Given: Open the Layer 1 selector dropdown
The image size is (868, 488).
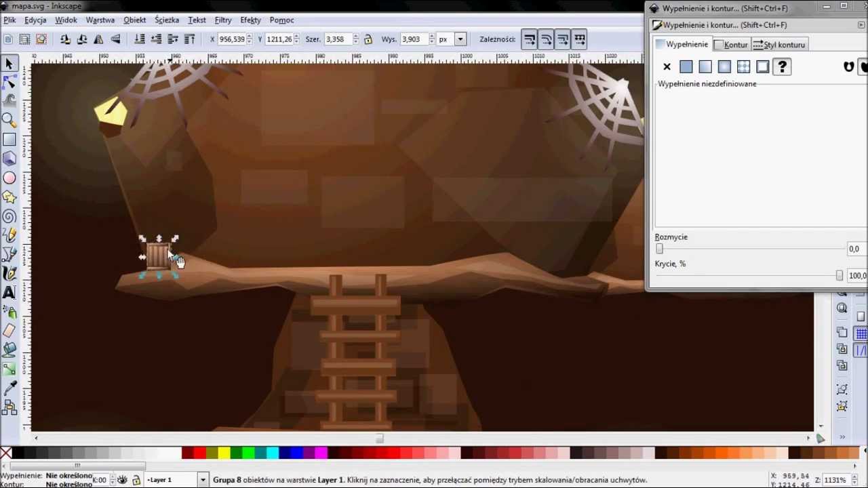Looking at the screenshot, I should pyautogui.click(x=201, y=480).
